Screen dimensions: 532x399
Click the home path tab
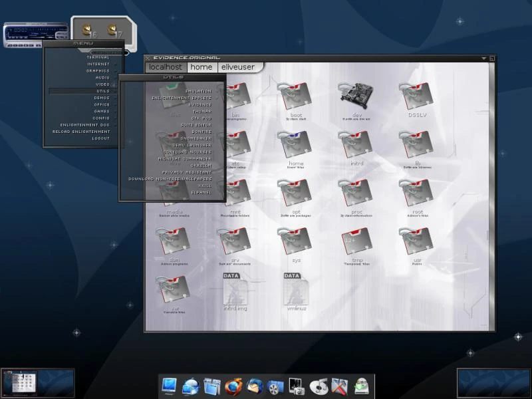(201, 67)
